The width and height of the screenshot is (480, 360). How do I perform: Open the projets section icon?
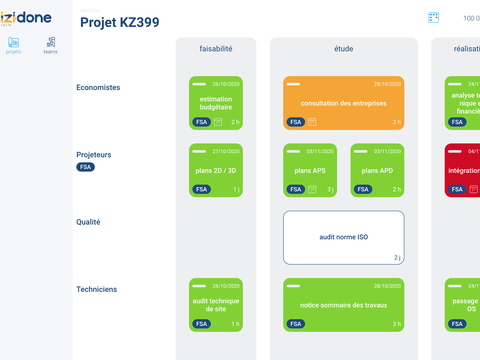pyautogui.click(x=14, y=42)
